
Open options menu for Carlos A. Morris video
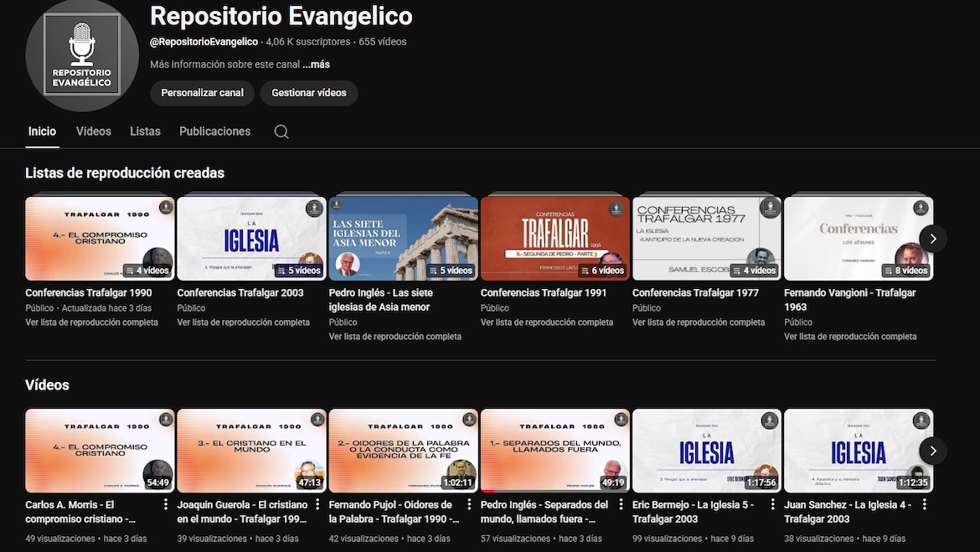(x=165, y=504)
